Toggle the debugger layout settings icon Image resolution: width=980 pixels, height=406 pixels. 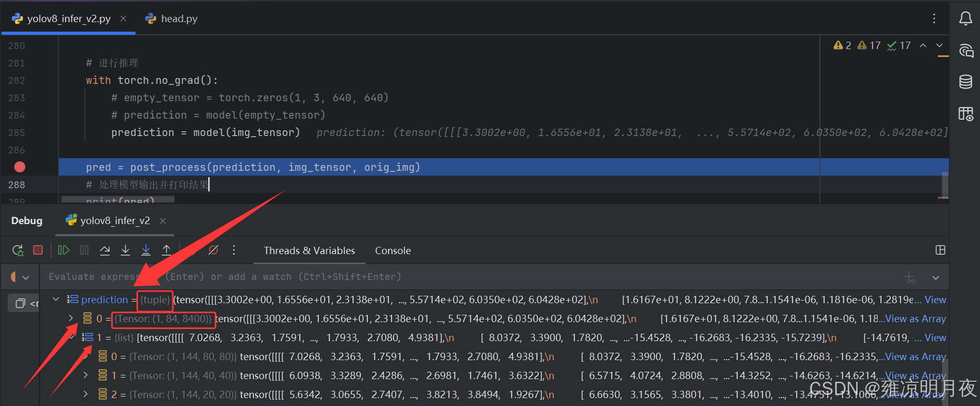(x=940, y=250)
